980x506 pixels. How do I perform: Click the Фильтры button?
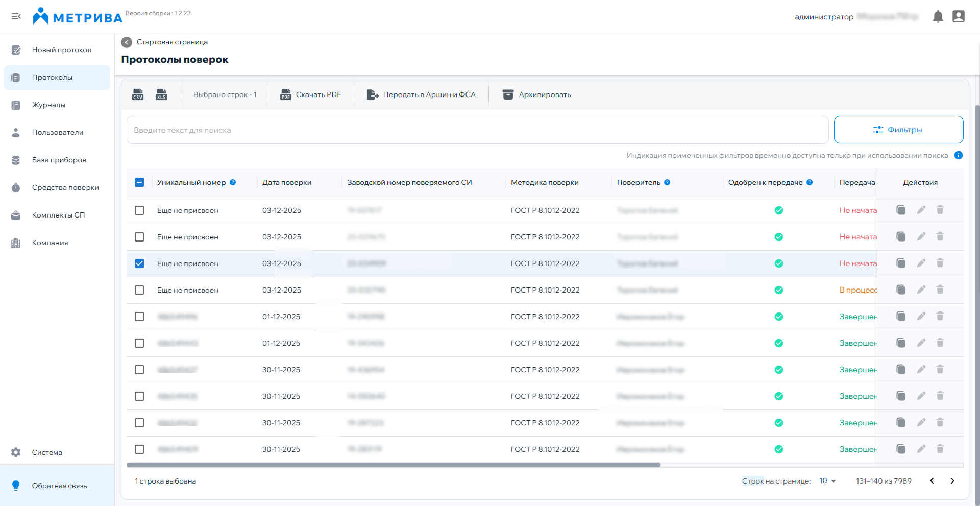[x=898, y=130]
